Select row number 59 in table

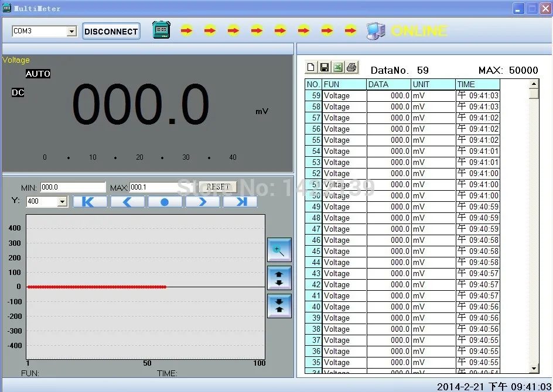tap(313, 95)
